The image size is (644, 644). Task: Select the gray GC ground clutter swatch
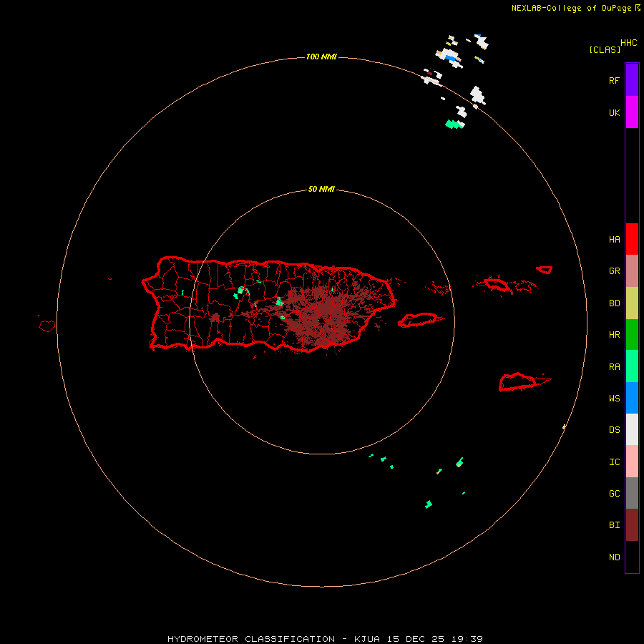(632, 493)
